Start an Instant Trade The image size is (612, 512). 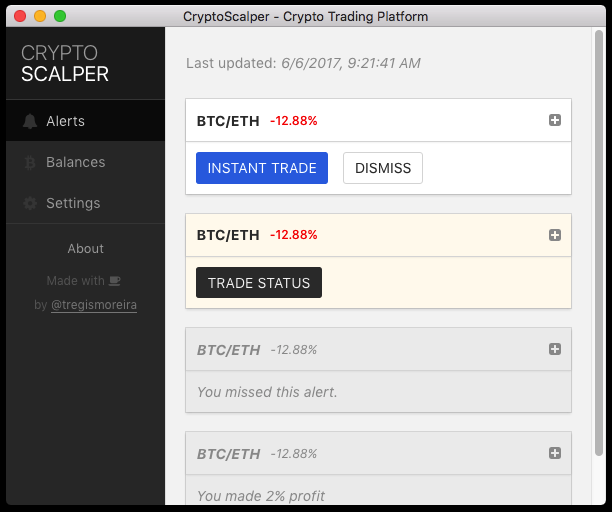[x=262, y=168]
